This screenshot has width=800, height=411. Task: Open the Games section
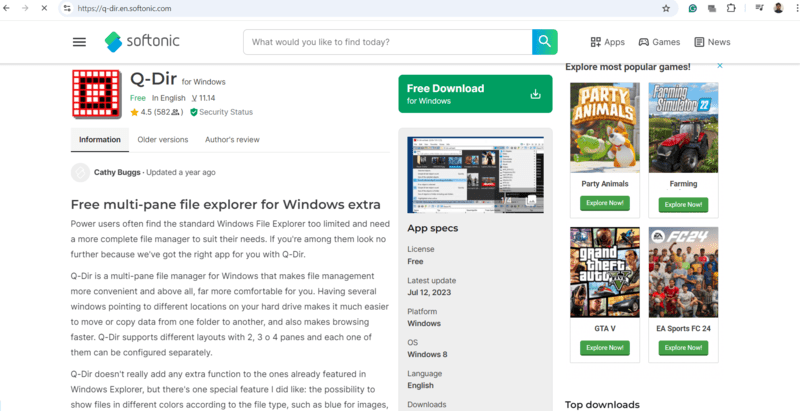[659, 42]
